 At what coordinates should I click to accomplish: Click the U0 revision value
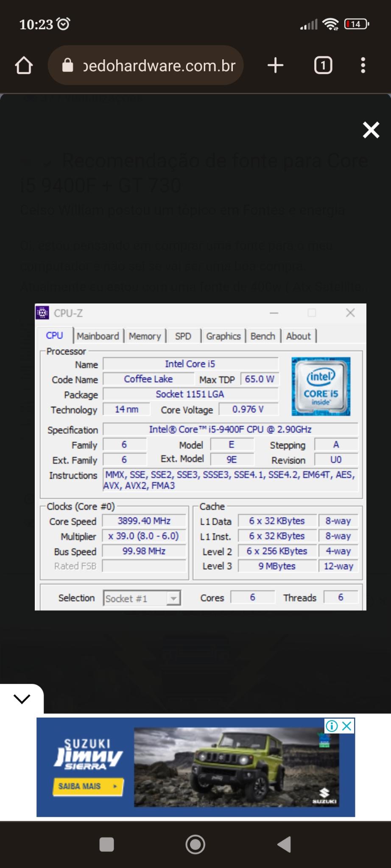336,459
